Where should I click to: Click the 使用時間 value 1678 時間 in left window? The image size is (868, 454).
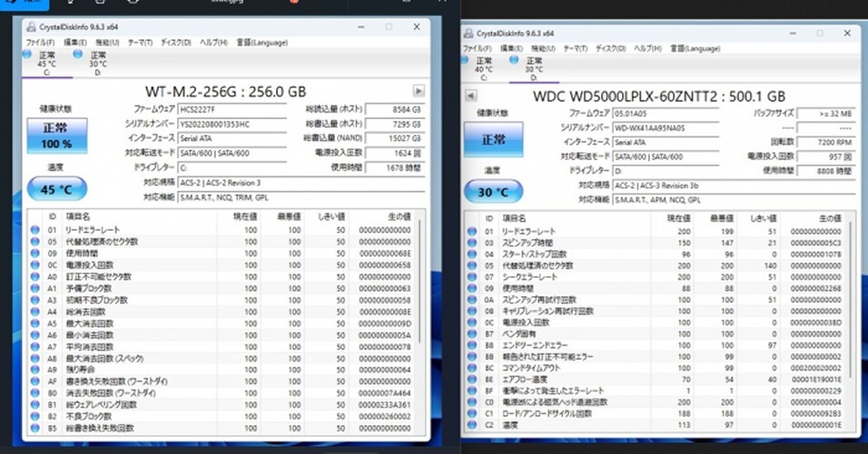pos(395,167)
